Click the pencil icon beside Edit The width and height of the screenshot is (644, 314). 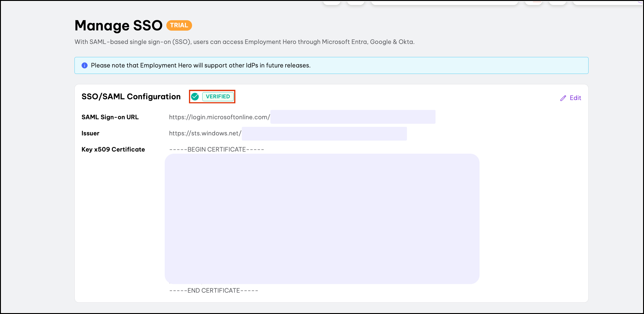tap(563, 98)
